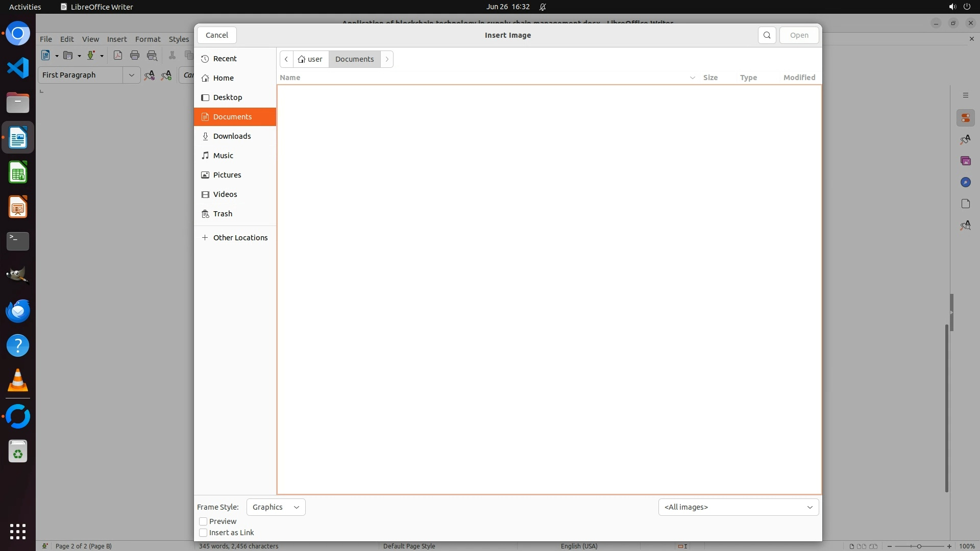Enable the Insert as Link checkbox
This screenshot has height=551, width=980.
[203, 533]
